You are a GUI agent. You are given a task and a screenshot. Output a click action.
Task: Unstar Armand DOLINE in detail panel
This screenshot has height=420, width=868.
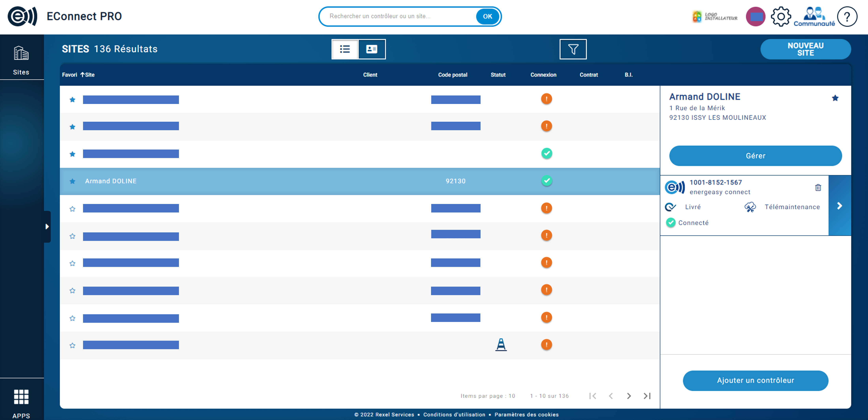[x=835, y=98]
